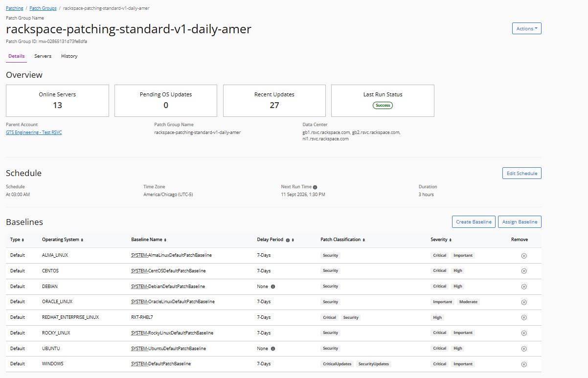Select SYSTEM-DefaultPatchBaseline for WINDOWS
The image size is (588, 378).
click(161, 364)
